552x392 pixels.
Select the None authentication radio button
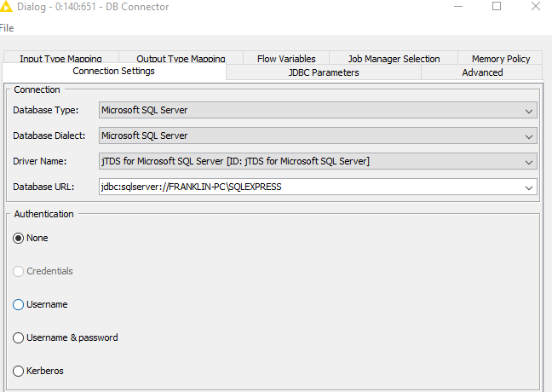click(18, 239)
